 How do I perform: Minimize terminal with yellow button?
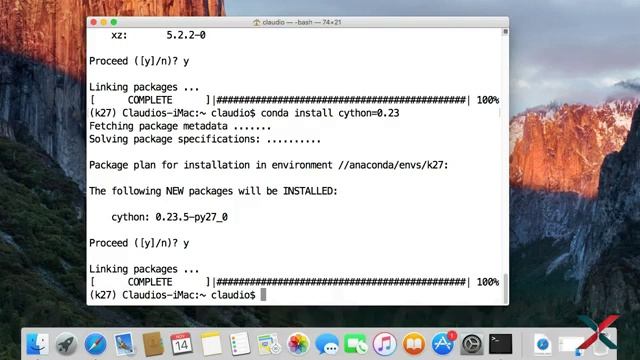pos(104,22)
